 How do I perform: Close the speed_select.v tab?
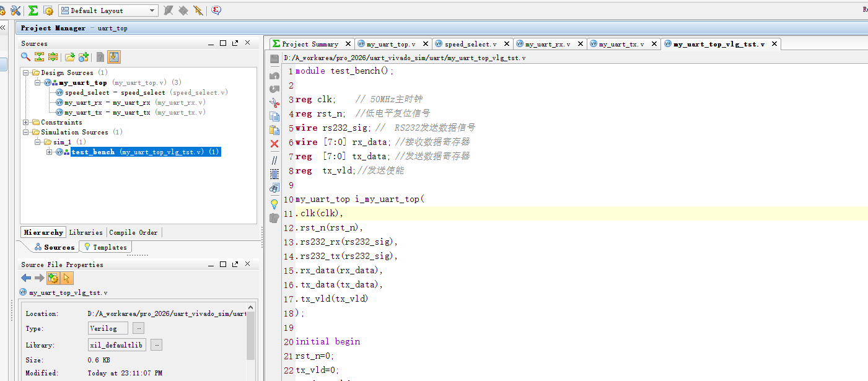506,44
